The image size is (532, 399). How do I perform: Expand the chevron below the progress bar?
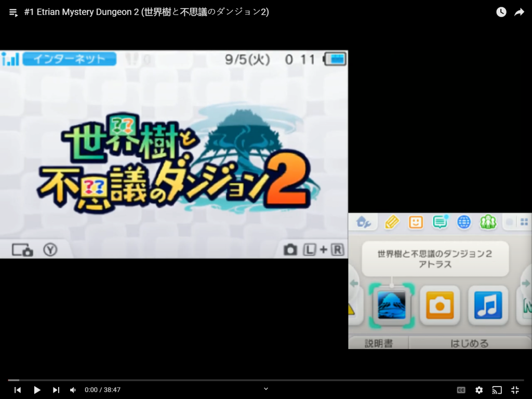click(x=266, y=389)
